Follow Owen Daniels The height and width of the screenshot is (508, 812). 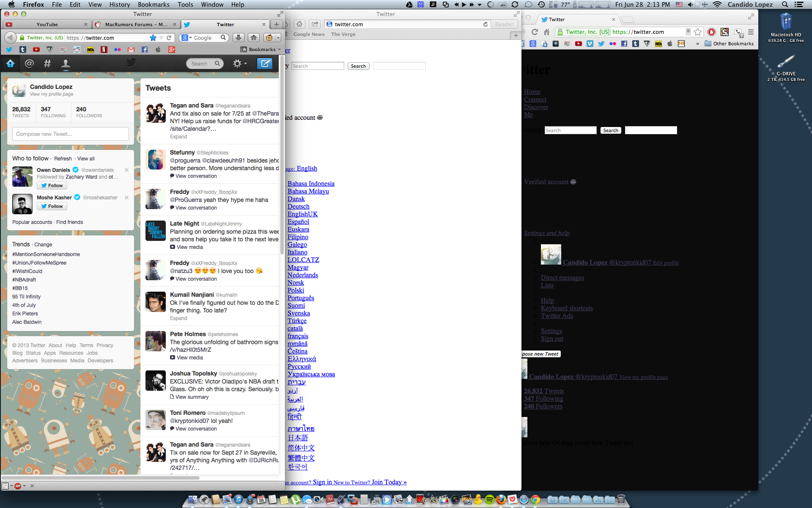point(52,185)
